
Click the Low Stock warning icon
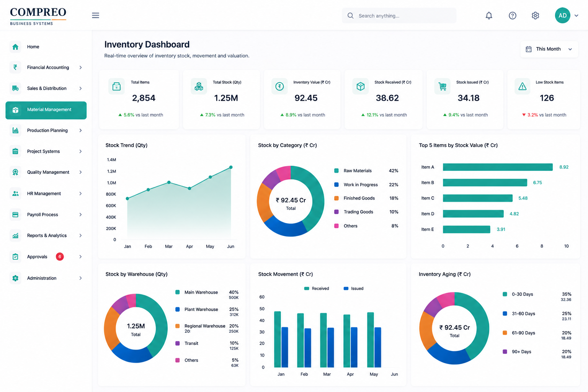[x=523, y=87]
